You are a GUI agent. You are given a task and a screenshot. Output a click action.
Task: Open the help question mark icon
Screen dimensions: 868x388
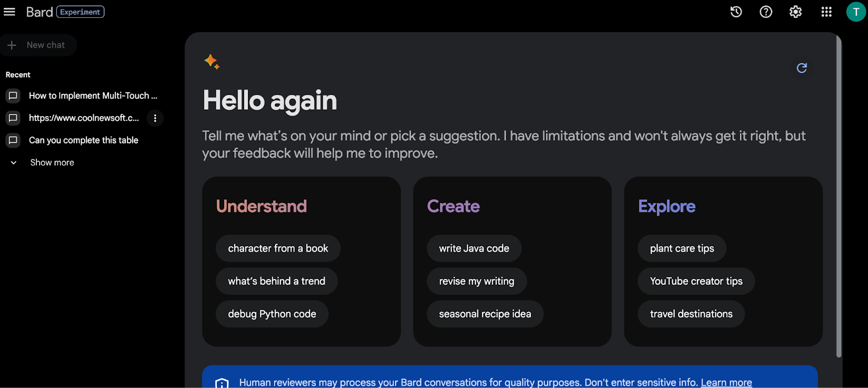tap(766, 12)
